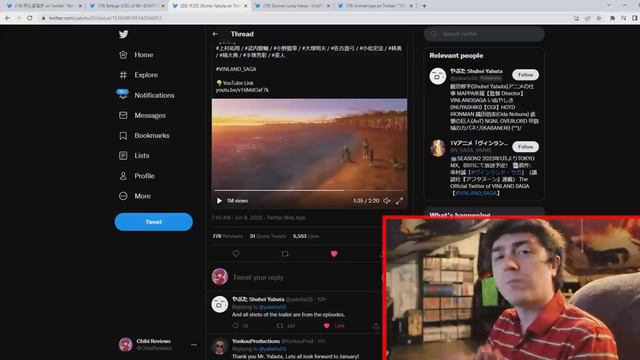
Task: Switch to the second browser tab
Action: coord(126,6)
